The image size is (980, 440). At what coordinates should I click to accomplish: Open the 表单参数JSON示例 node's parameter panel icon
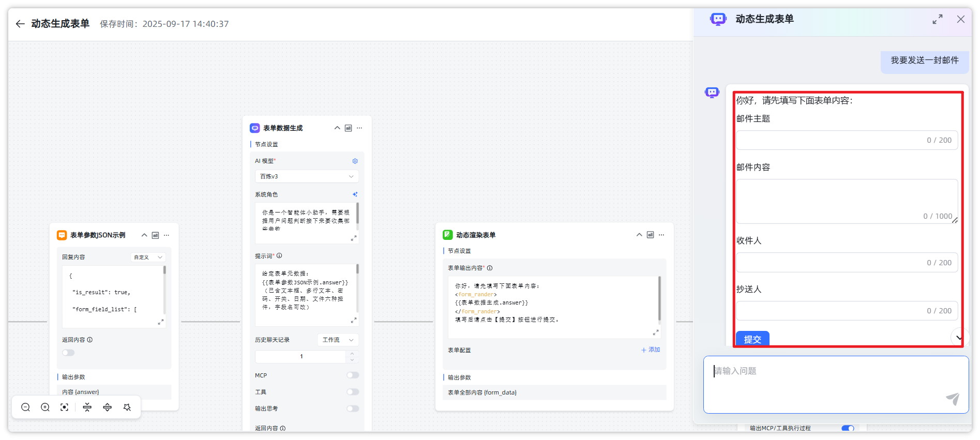click(155, 235)
